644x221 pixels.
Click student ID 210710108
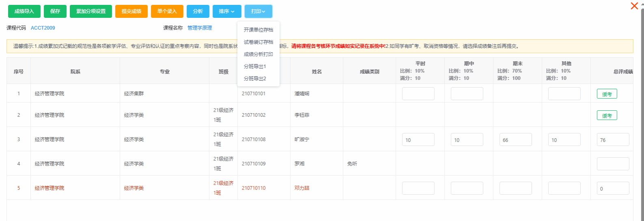tap(253, 139)
